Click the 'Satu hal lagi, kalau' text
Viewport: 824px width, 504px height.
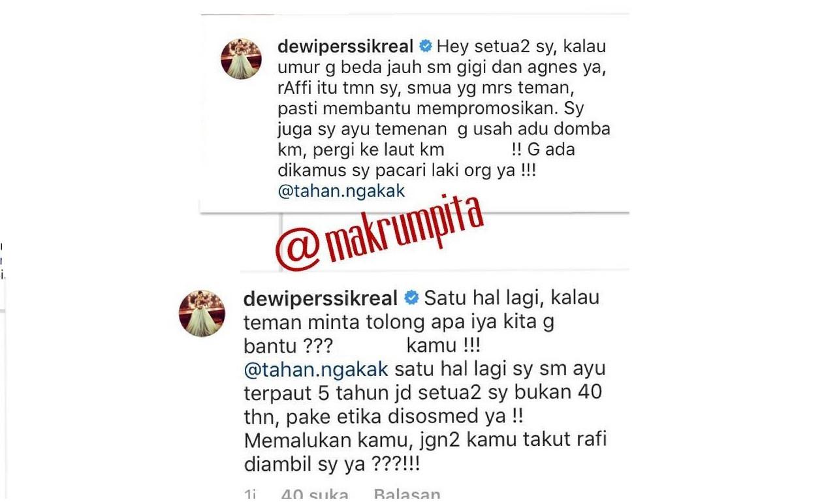tap(512, 298)
